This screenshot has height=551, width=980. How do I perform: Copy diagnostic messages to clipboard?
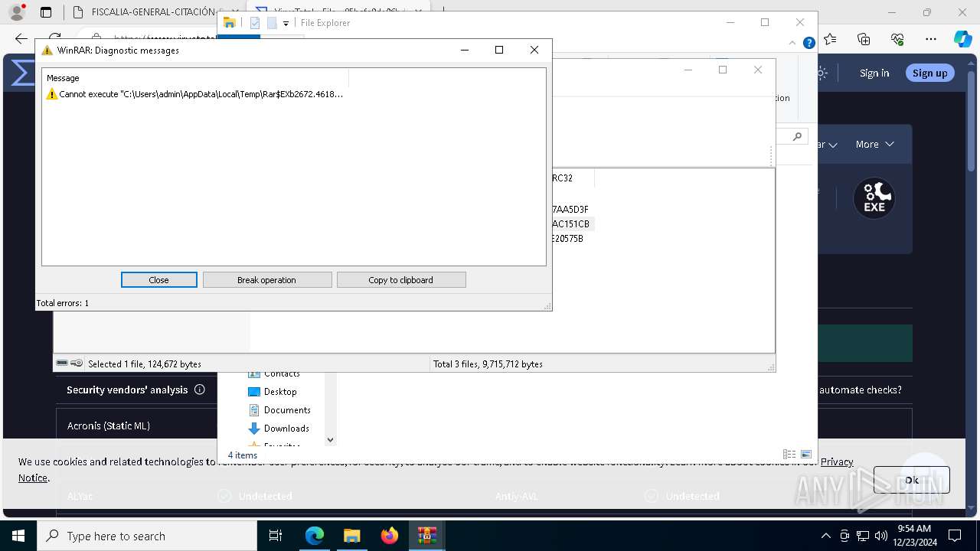click(x=400, y=280)
